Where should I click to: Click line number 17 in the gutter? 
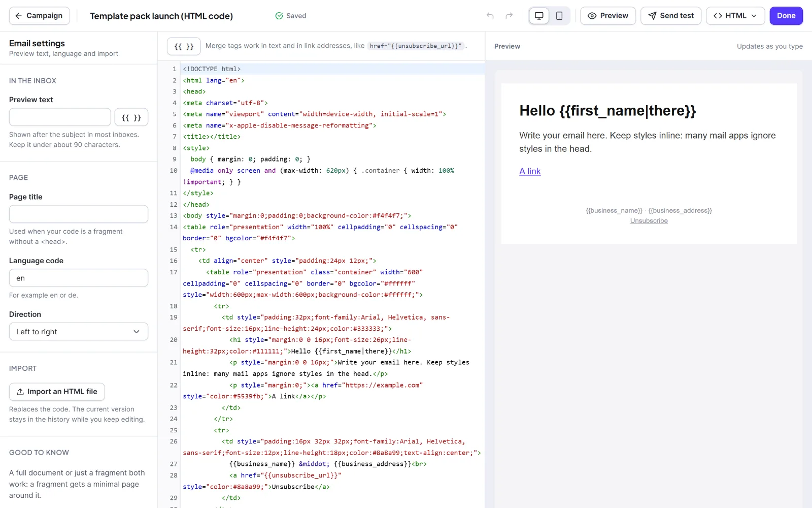pos(174,272)
